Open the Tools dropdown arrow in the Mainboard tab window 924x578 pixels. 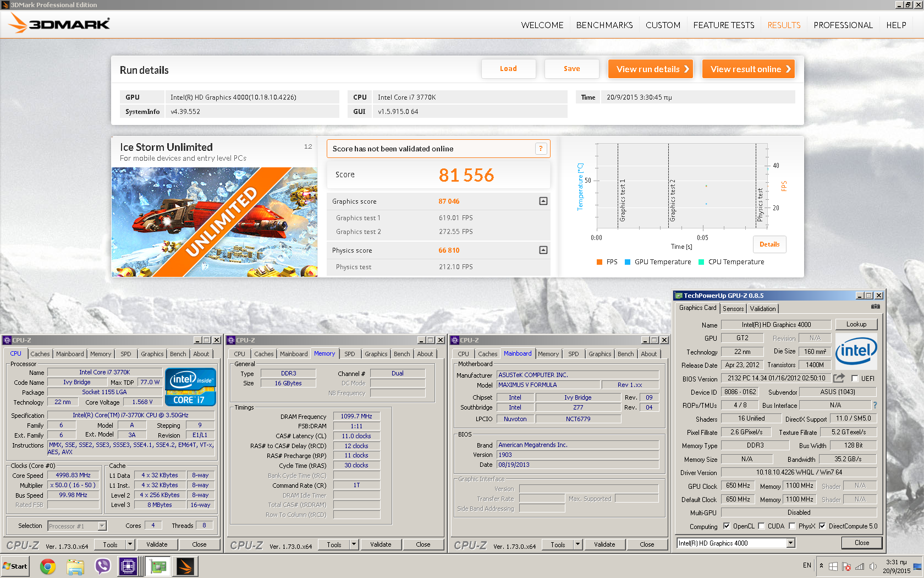[578, 544]
